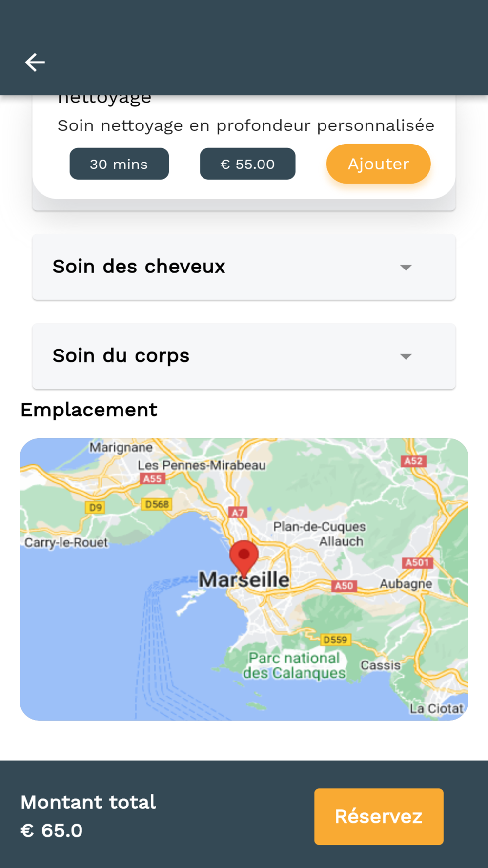Tap the 30 mins duration chip

click(119, 164)
